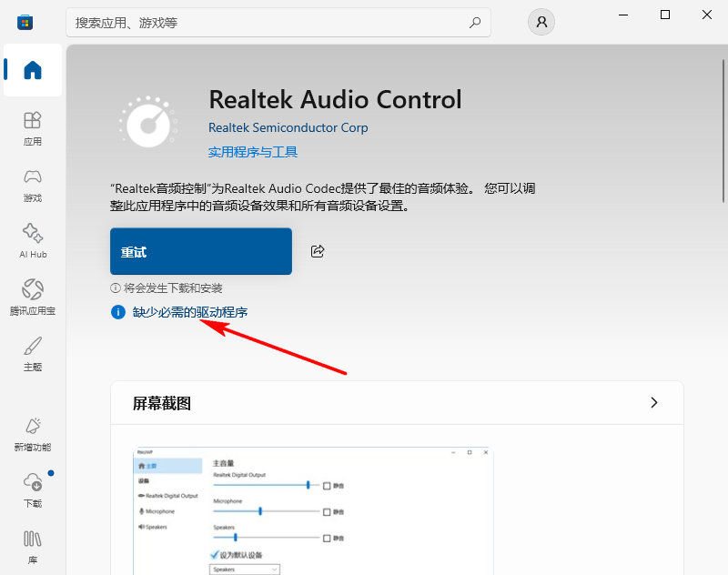Close the Microsoft Store window
Viewport: 728px width, 575px height.
click(x=707, y=15)
